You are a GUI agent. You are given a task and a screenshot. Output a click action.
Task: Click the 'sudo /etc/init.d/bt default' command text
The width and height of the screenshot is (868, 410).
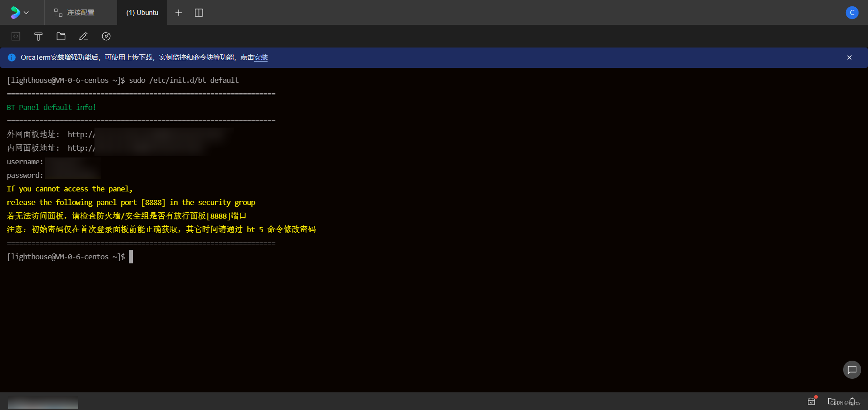tap(184, 80)
